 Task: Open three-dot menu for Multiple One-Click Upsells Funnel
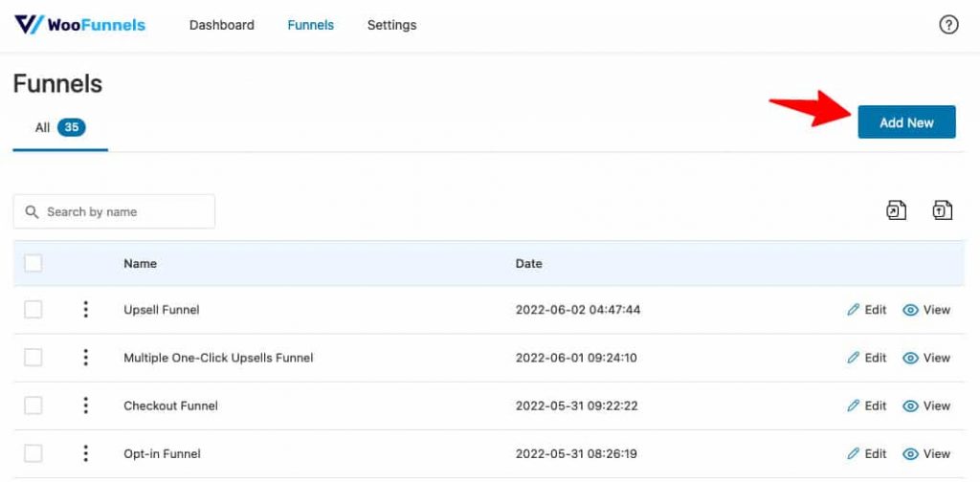pyautogui.click(x=85, y=357)
